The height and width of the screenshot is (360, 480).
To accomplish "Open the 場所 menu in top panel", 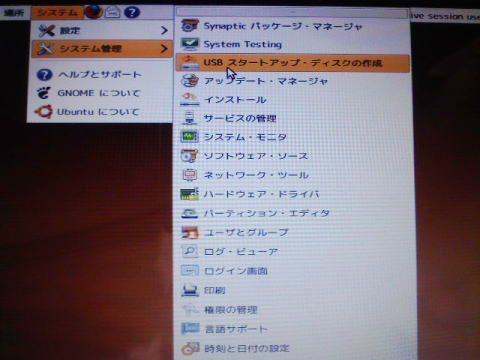I will (14, 13).
